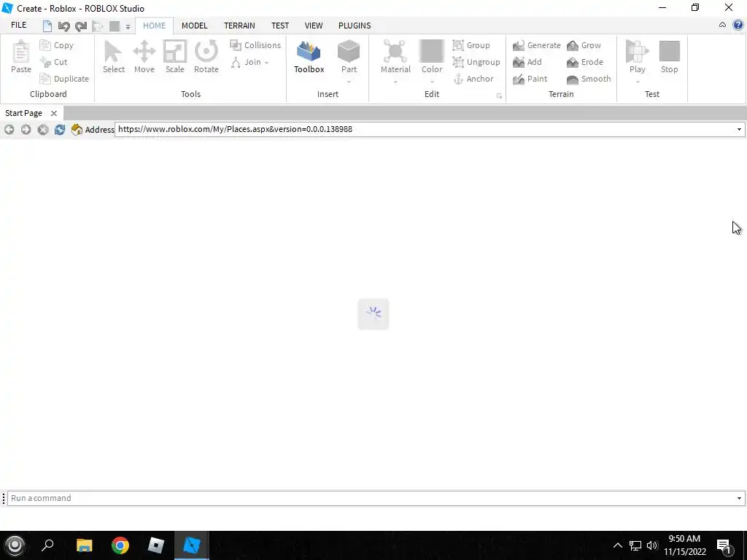The height and width of the screenshot is (560, 747).
Task: Click the Grow terrain tool
Action: tap(584, 45)
